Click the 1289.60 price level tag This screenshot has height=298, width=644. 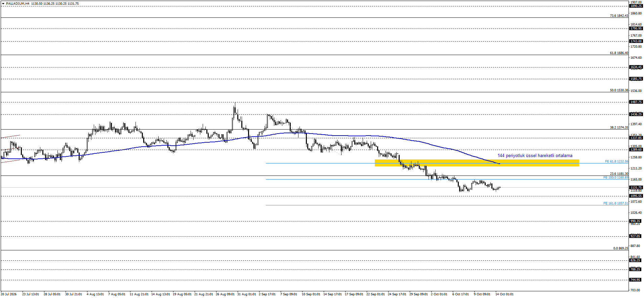pos(636,150)
